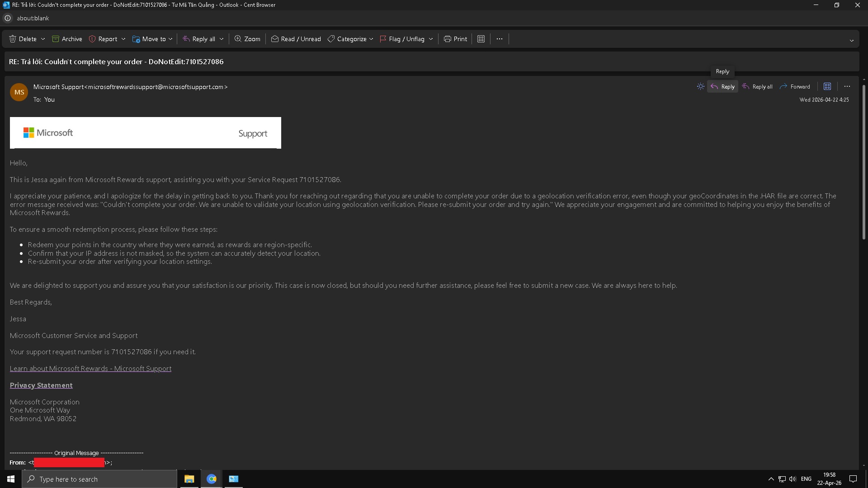This screenshot has height=488, width=868.
Task: Open the Privacy Statement link
Action: (x=41, y=385)
